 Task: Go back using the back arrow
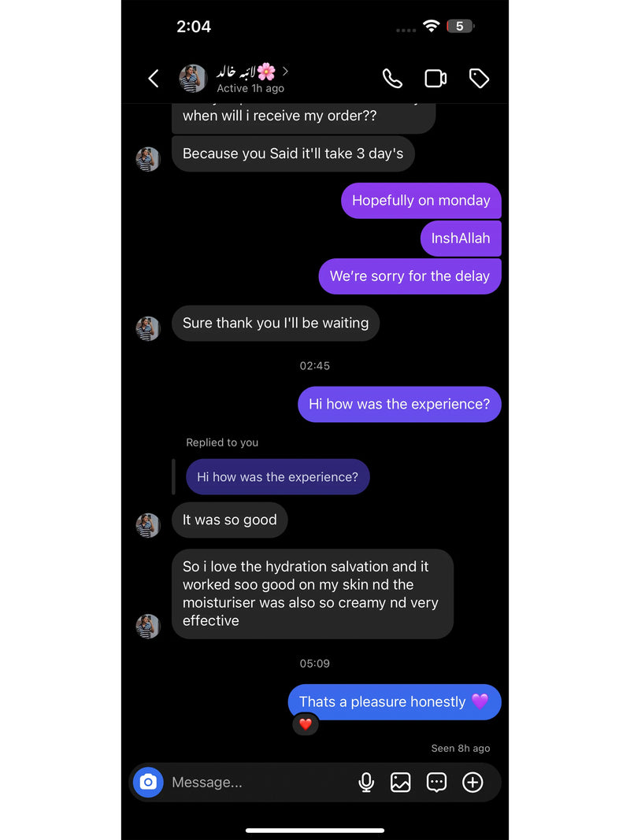point(154,78)
